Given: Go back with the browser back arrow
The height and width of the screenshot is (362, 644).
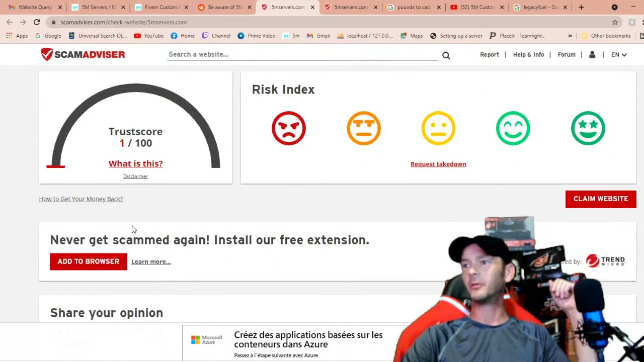Looking at the screenshot, I should [x=10, y=22].
